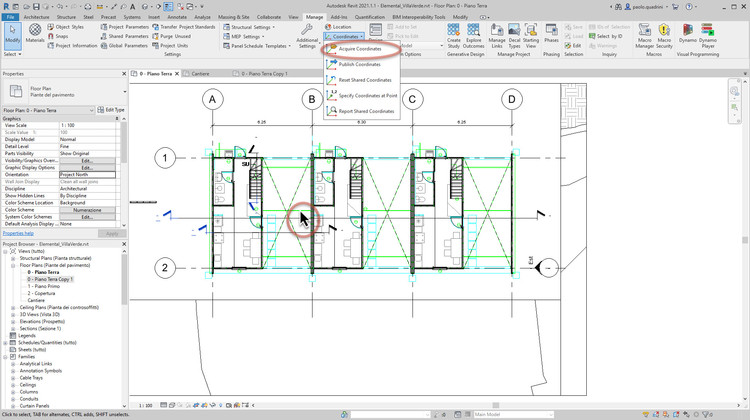Click the Modify tool in the ribbon
This screenshot has height=420, width=750.
pyautogui.click(x=12, y=38)
